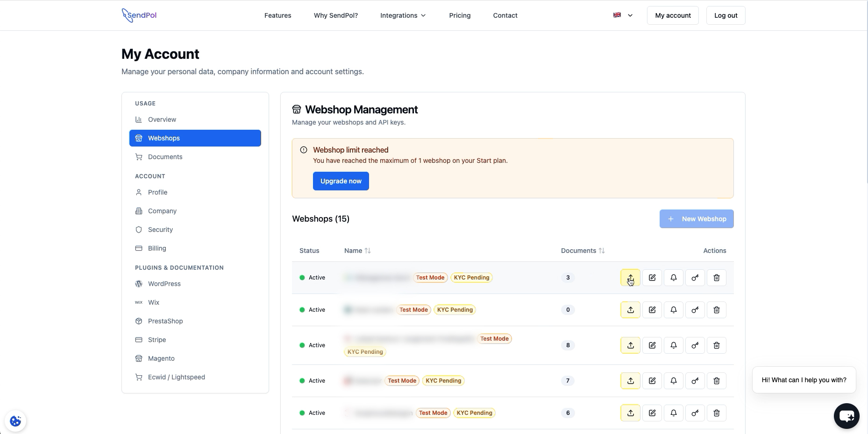Click the Log out button
This screenshot has height=434, width=868.
click(726, 15)
